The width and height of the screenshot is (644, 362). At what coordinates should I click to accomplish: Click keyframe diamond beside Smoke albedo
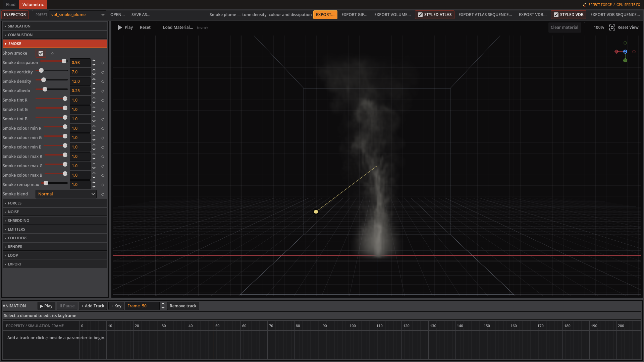tap(103, 91)
